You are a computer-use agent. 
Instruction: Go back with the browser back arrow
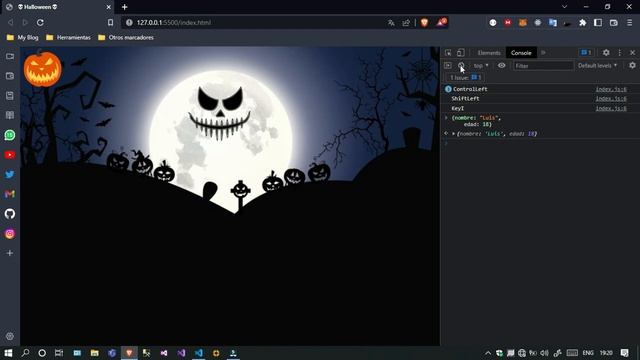(x=10, y=22)
